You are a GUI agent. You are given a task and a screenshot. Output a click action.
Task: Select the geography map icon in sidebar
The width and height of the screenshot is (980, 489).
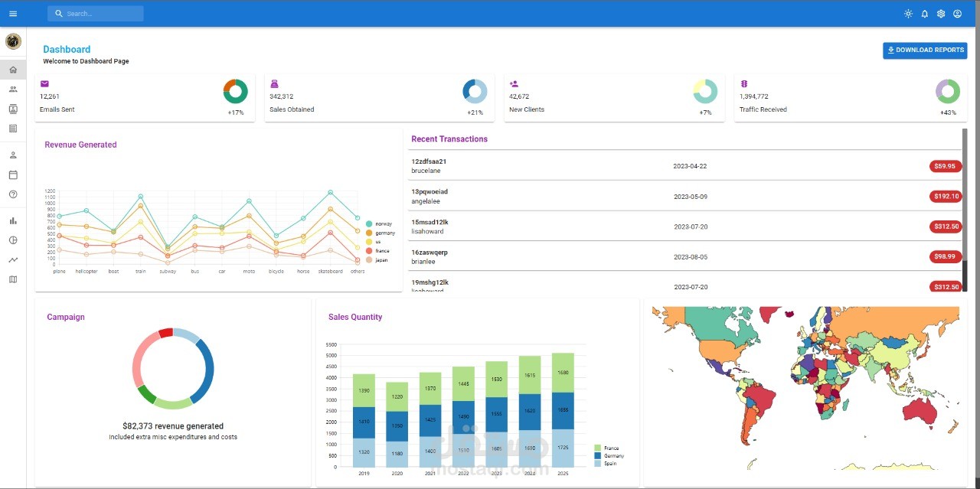(x=12, y=279)
